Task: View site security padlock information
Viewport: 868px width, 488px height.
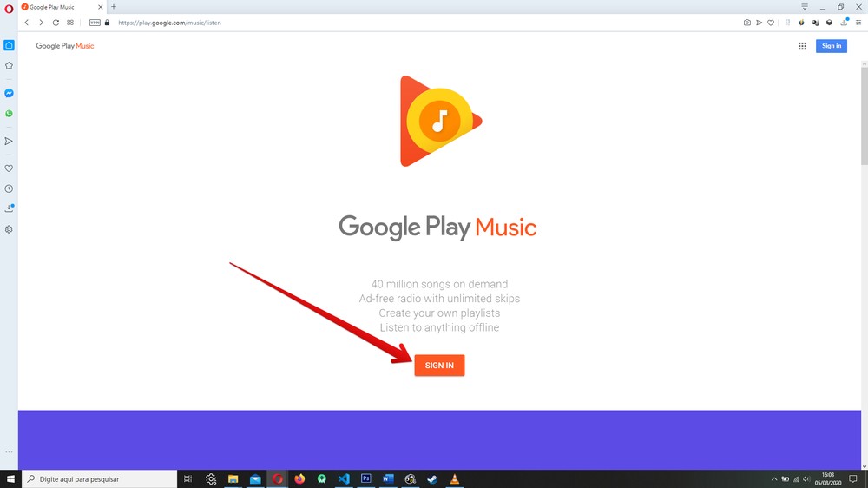Action: tap(108, 23)
